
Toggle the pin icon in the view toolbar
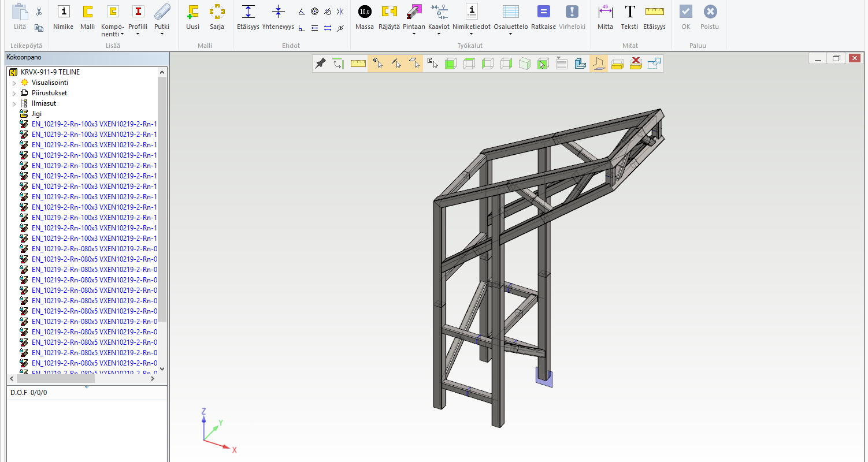[320, 64]
